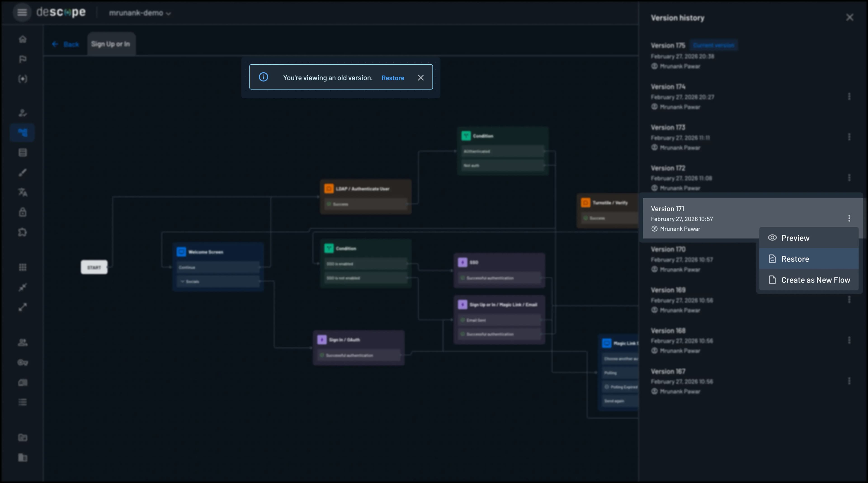The image size is (868, 483).
Task: Open the apps grid icon
Action: point(23,267)
